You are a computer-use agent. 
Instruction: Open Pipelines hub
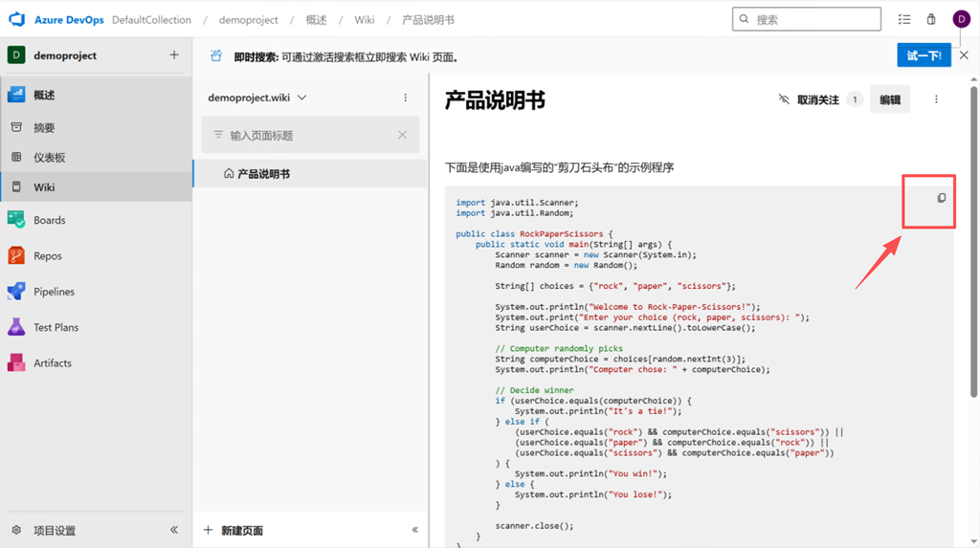[x=97, y=291]
